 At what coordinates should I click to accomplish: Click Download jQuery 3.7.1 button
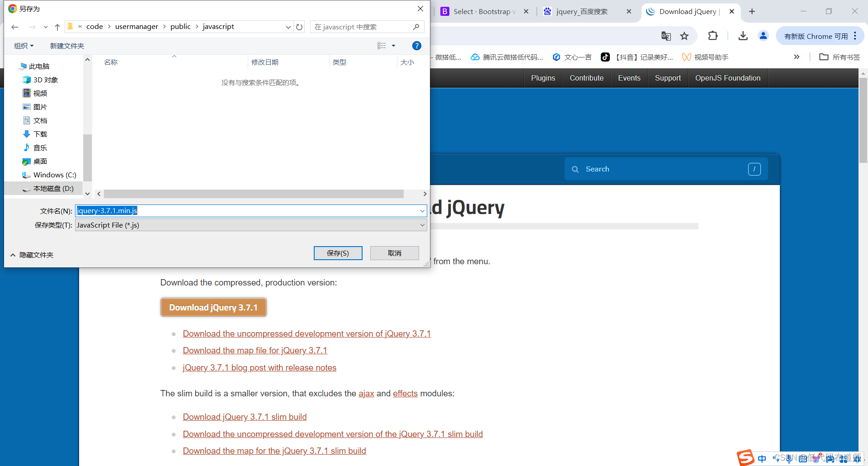click(213, 307)
